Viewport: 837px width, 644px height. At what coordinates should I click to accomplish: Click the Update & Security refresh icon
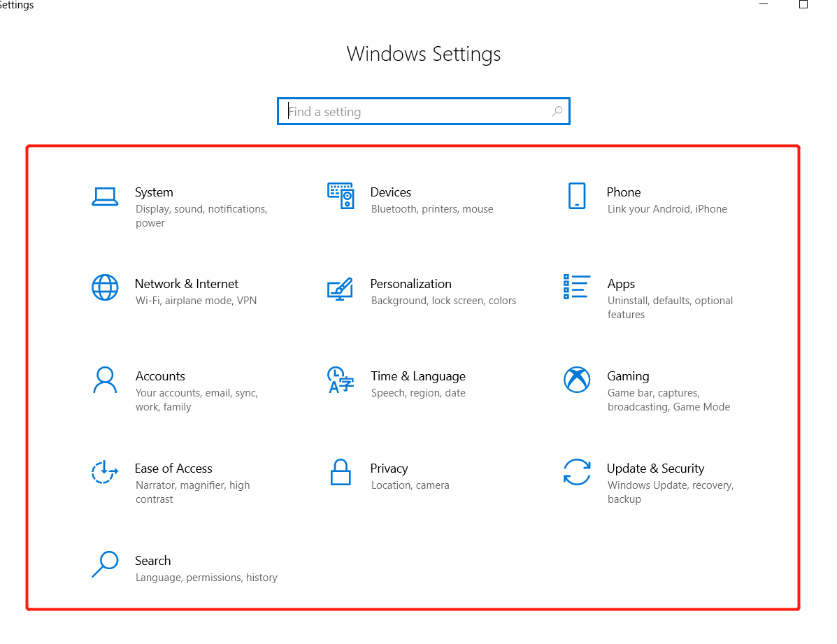click(577, 472)
